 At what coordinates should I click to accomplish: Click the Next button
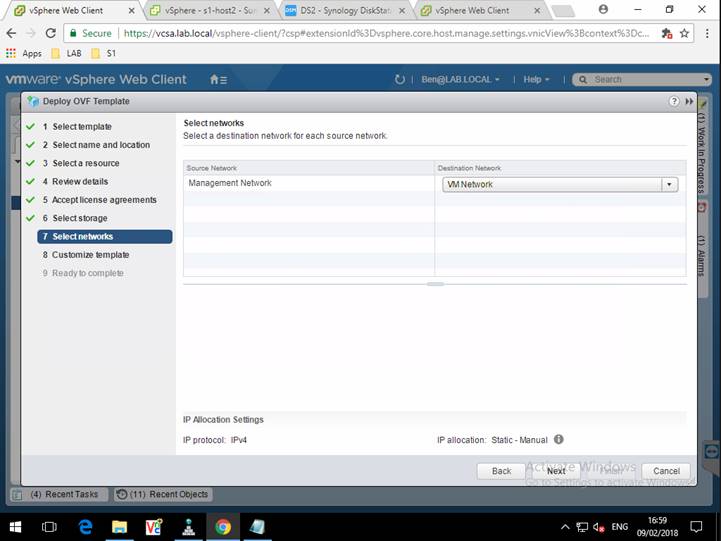click(556, 471)
